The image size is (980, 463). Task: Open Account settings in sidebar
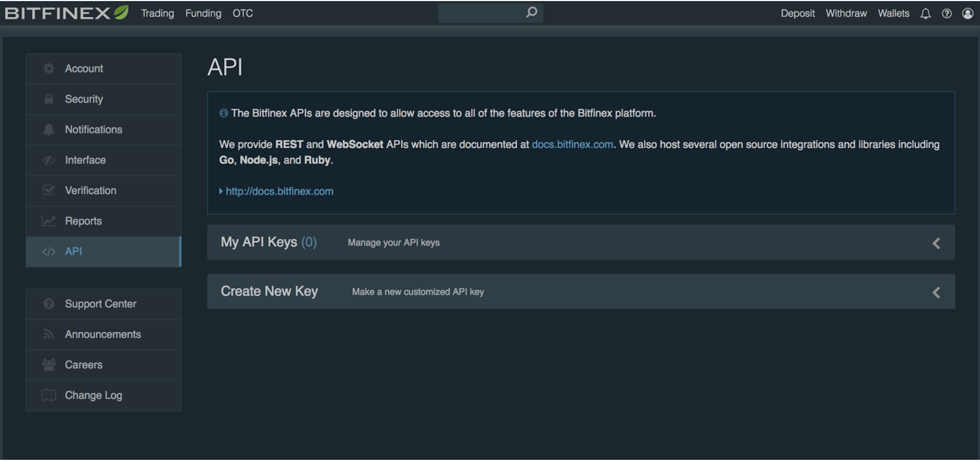click(x=103, y=69)
